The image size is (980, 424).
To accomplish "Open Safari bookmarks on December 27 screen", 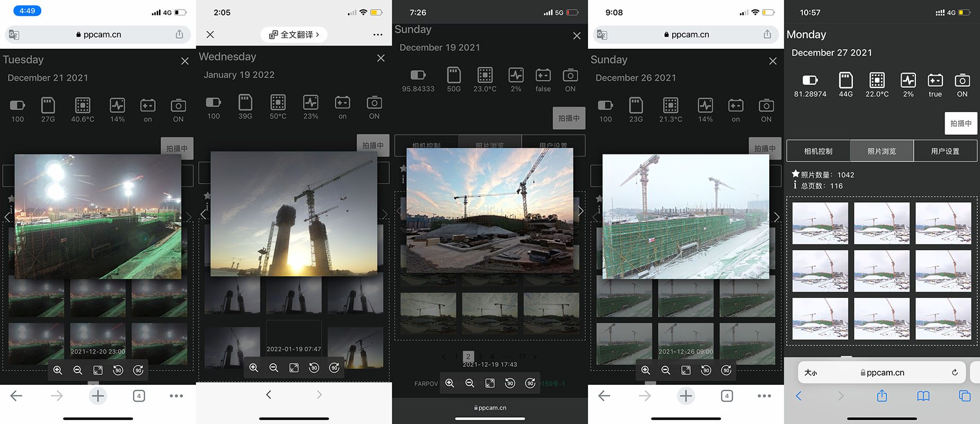I will tap(923, 396).
